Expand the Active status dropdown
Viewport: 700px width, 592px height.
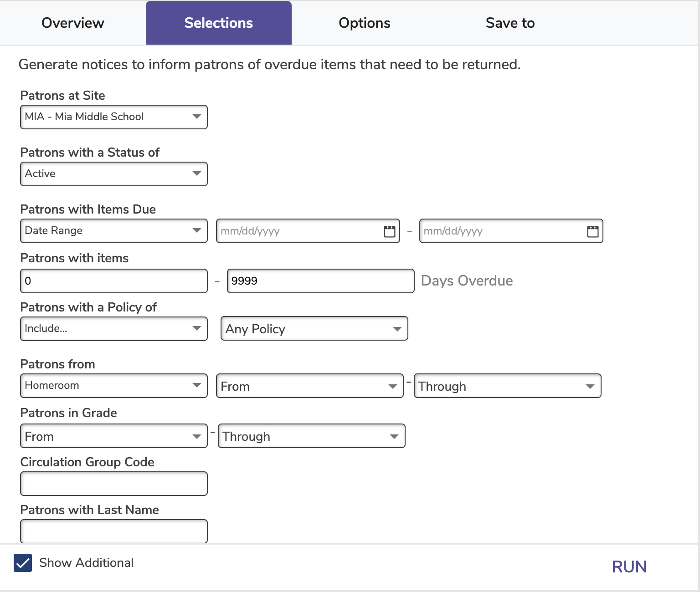click(x=114, y=174)
